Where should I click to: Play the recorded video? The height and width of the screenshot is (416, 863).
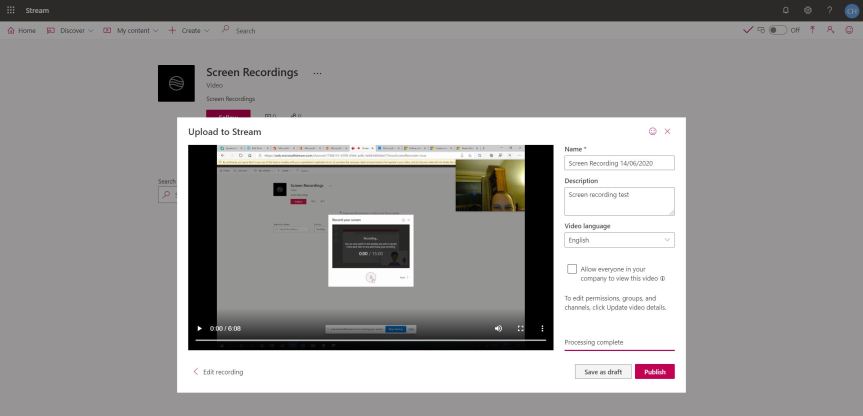coord(199,329)
